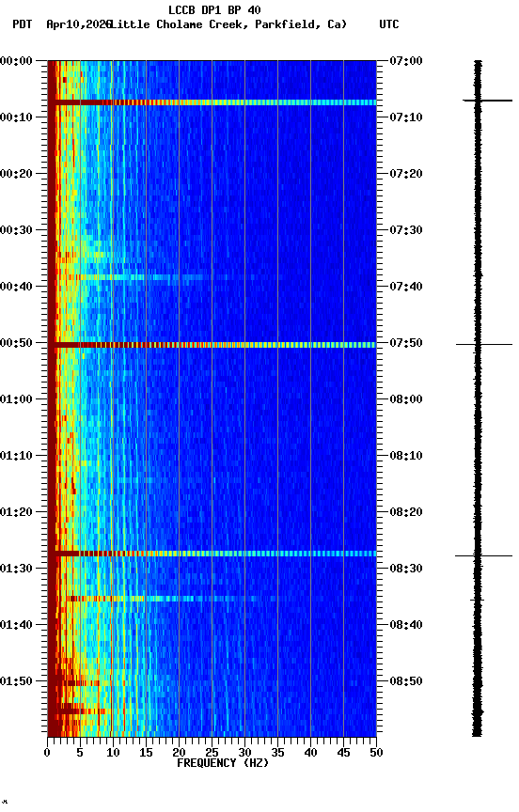
Task: Click the UTC time label 08:00
Action: pos(406,399)
